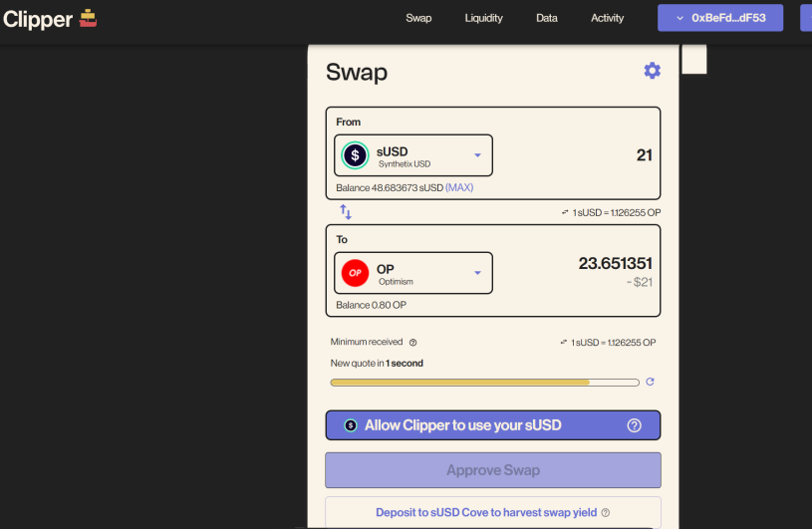Click the From amount field showing 21

(x=598, y=155)
